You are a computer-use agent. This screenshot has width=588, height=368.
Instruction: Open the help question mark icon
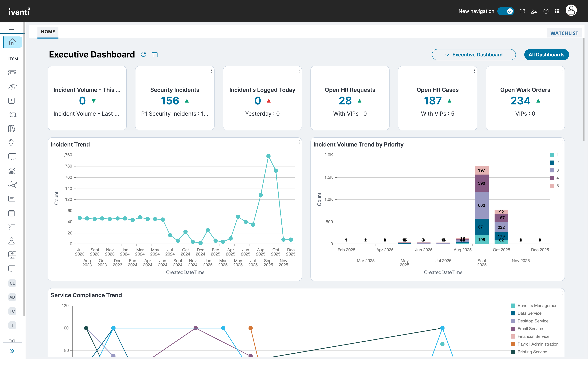point(546,11)
